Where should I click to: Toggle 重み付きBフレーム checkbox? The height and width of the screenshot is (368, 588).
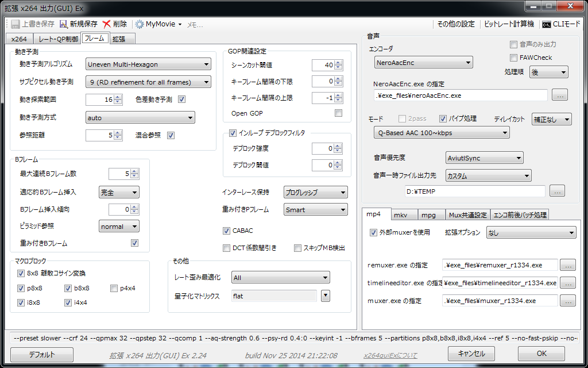point(134,243)
